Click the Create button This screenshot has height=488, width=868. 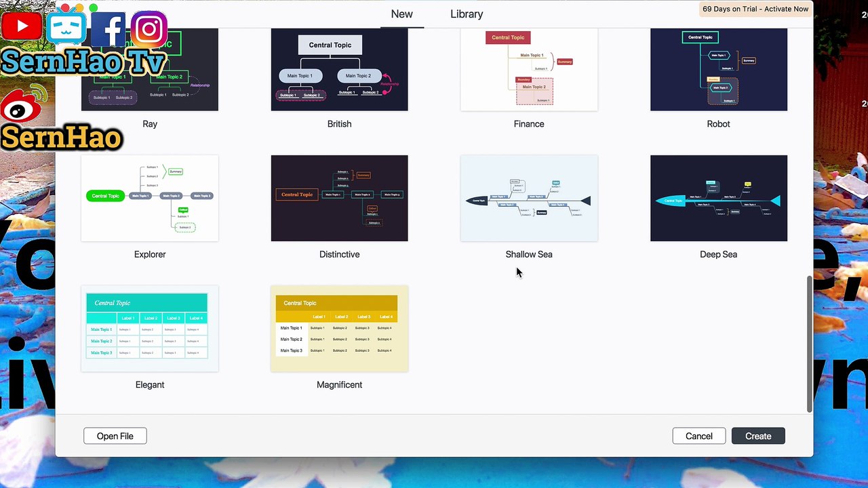pos(758,436)
